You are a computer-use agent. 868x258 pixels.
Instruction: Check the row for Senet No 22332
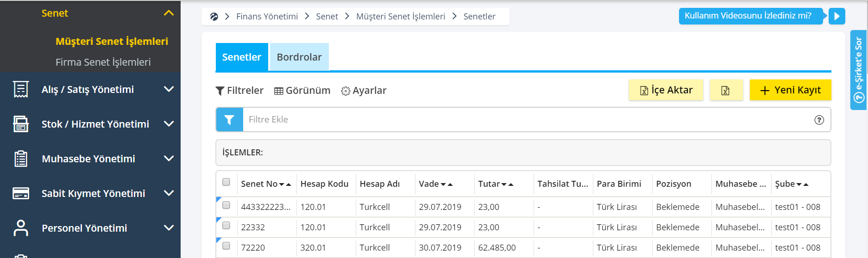tap(226, 225)
